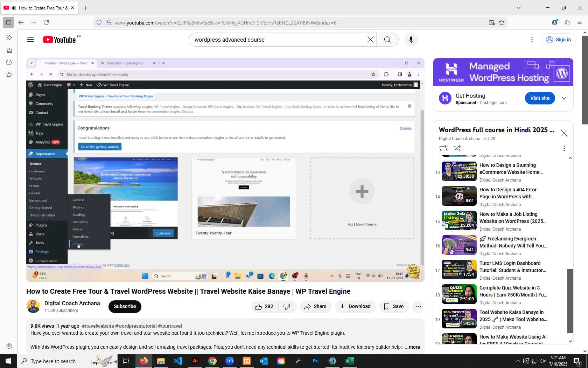This screenshot has width=588, height=368.
Task: Open the #wordpresstutorial hashtag
Action: [136, 326]
